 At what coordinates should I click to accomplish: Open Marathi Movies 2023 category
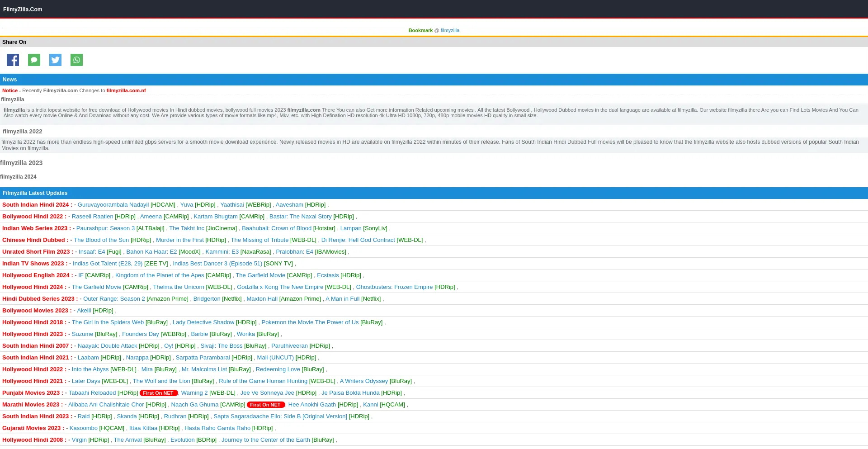click(x=31, y=405)
